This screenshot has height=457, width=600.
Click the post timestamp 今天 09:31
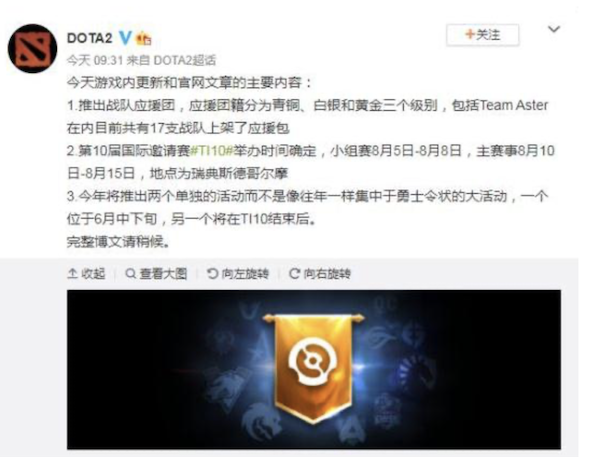pos(95,60)
